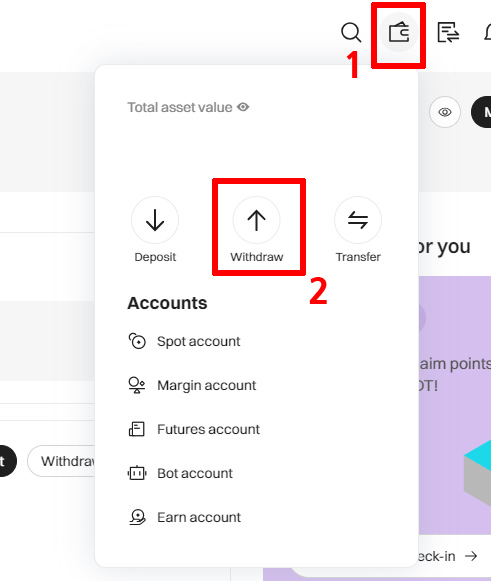Click the Spot account icon

pos(137,341)
